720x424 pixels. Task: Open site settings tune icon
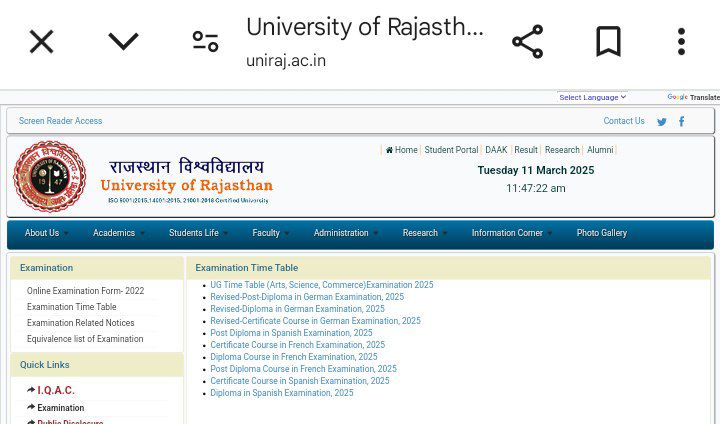click(205, 42)
